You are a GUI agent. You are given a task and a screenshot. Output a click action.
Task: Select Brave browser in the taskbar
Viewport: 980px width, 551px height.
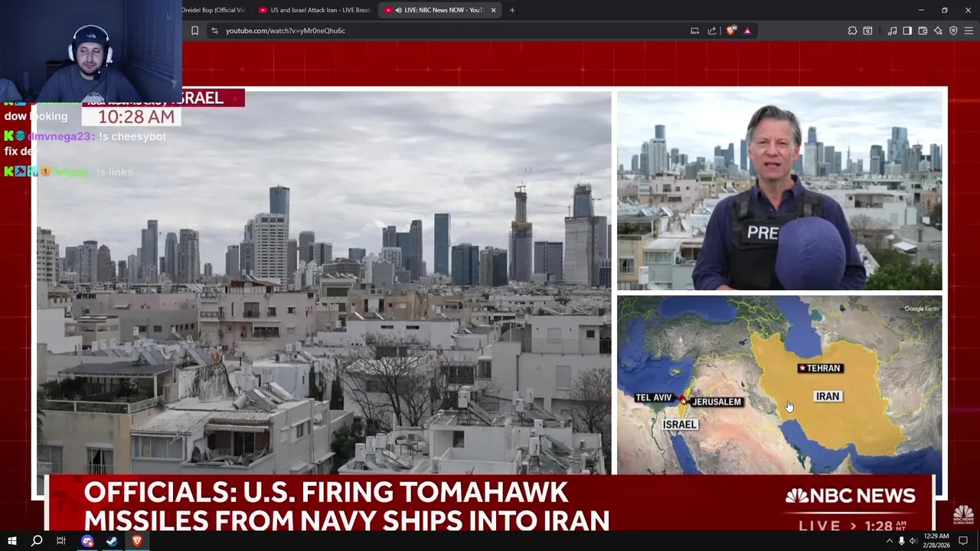[x=137, y=541]
